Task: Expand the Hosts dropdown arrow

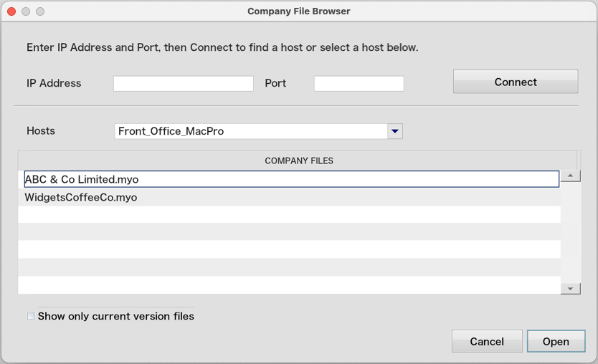Action: click(x=395, y=131)
